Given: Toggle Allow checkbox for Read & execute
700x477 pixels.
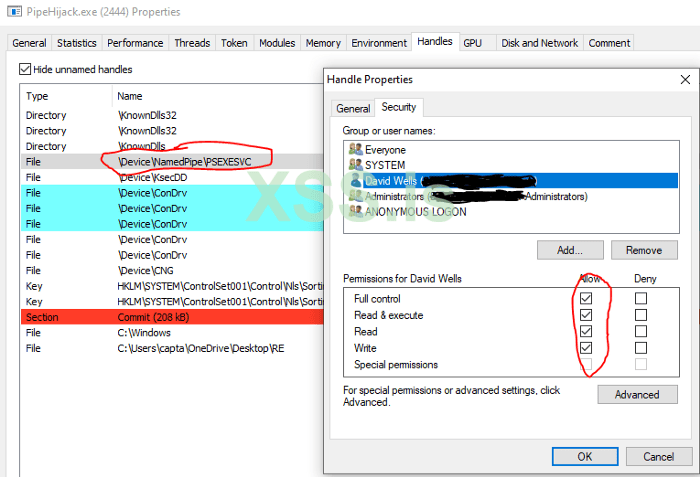Looking at the screenshot, I should [x=586, y=315].
